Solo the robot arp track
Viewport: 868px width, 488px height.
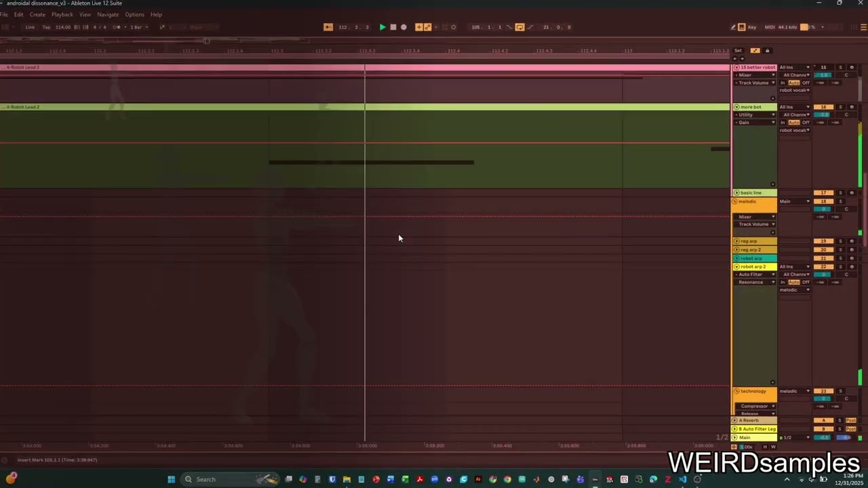pos(841,258)
